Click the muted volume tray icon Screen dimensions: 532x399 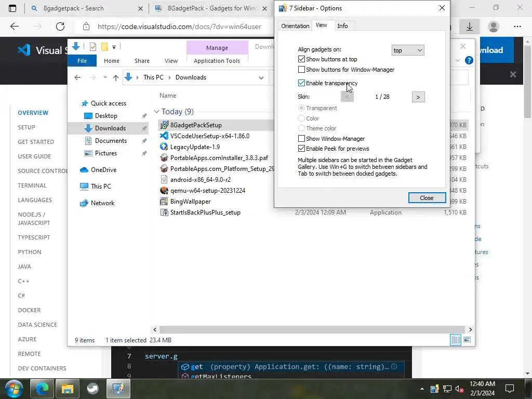click(x=459, y=389)
